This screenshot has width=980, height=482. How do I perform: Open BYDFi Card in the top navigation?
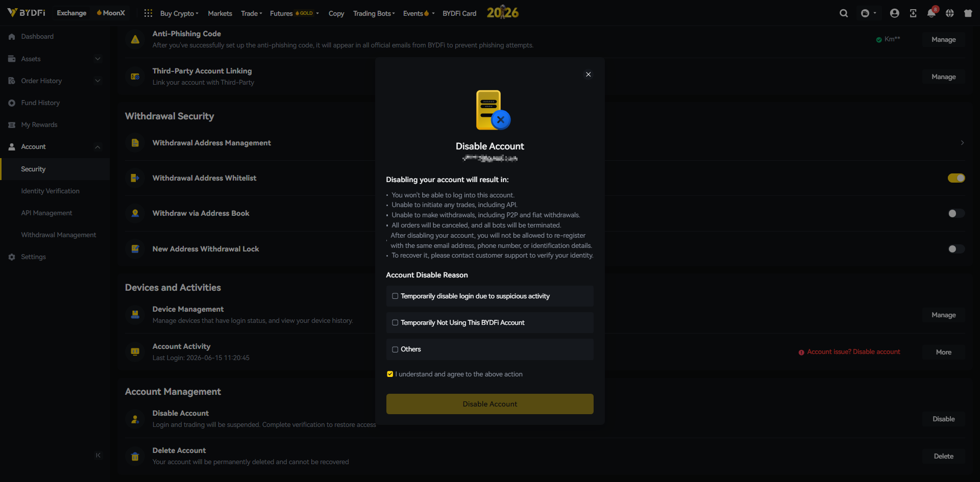459,13
